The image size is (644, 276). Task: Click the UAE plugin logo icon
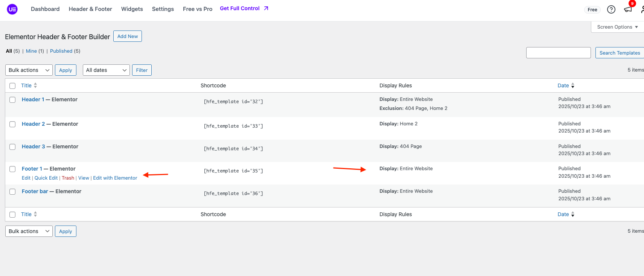[x=12, y=9]
